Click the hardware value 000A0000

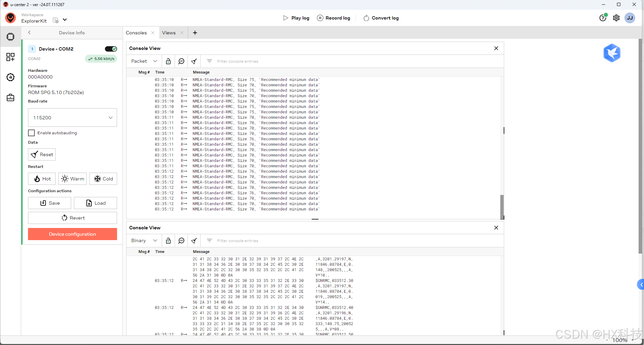pos(40,77)
